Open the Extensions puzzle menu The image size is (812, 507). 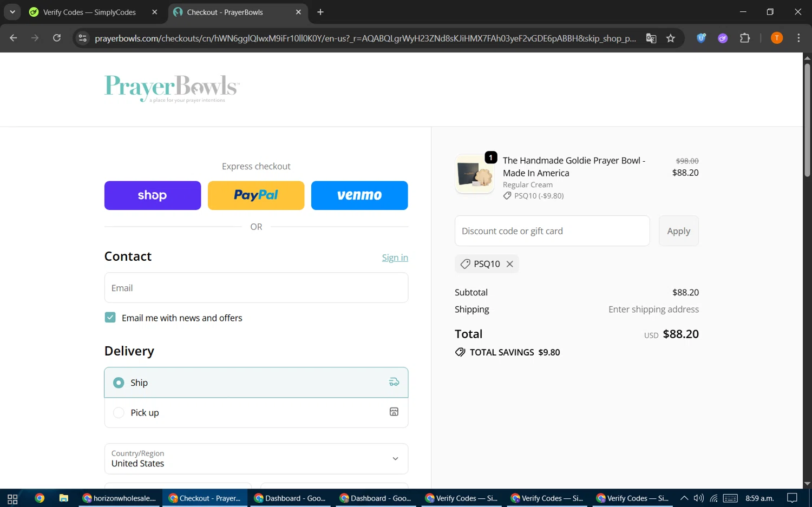[x=745, y=38]
